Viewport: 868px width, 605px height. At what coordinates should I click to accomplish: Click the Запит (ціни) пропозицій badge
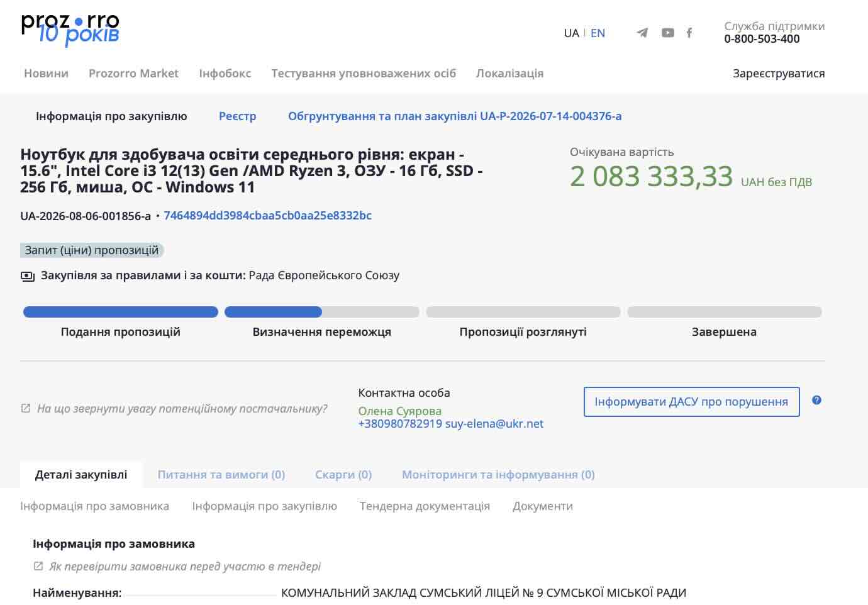(x=92, y=250)
